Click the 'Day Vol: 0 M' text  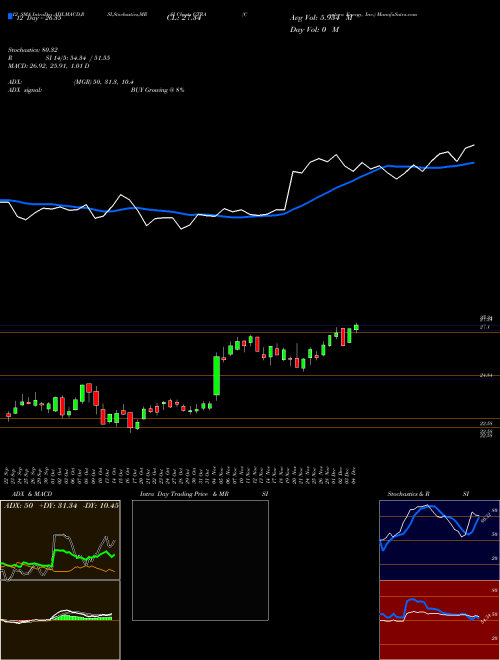[314, 30]
